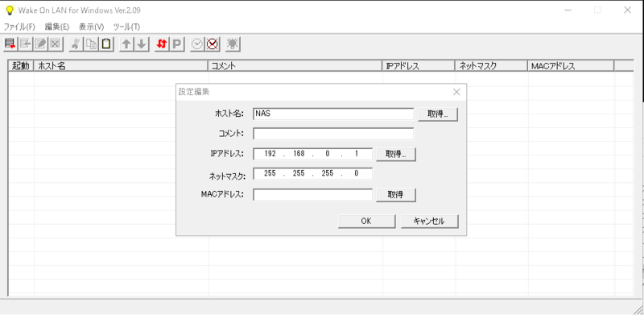Click the ホスト名 field containing NAS

[333, 114]
